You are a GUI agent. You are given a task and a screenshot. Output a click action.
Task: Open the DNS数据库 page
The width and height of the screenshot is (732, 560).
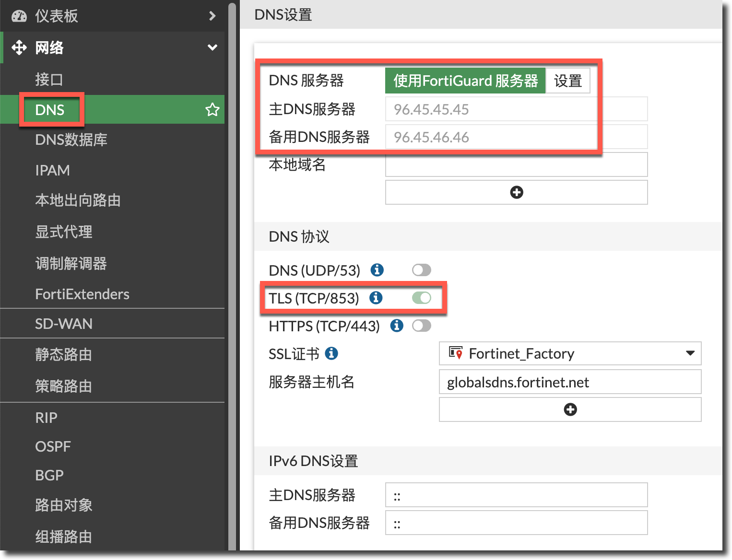click(x=112, y=140)
